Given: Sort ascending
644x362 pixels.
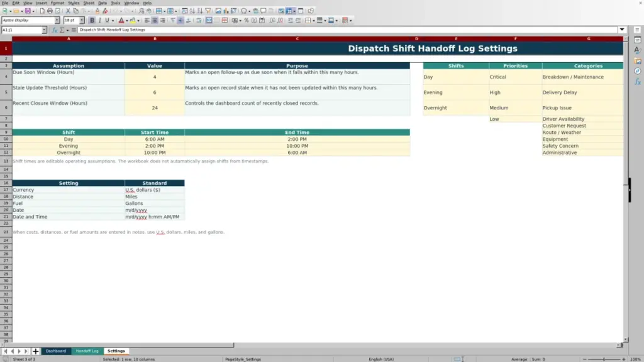Looking at the screenshot, I should [x=192, y=11].
